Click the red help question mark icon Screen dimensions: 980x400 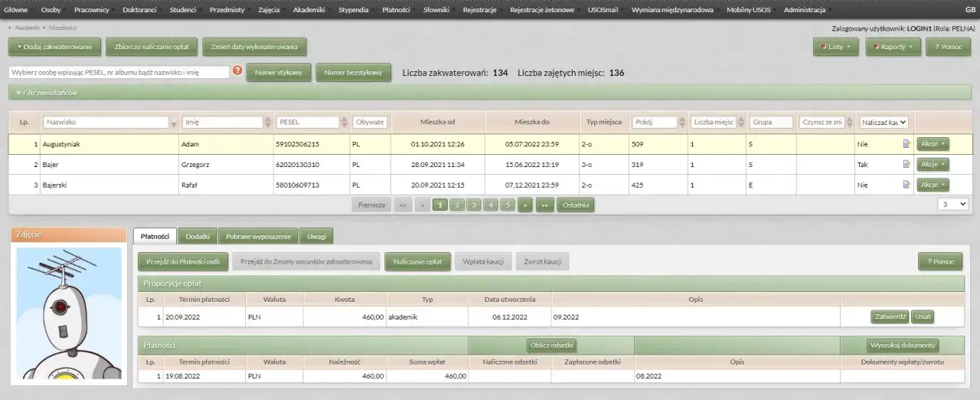(x=237, y=71)
